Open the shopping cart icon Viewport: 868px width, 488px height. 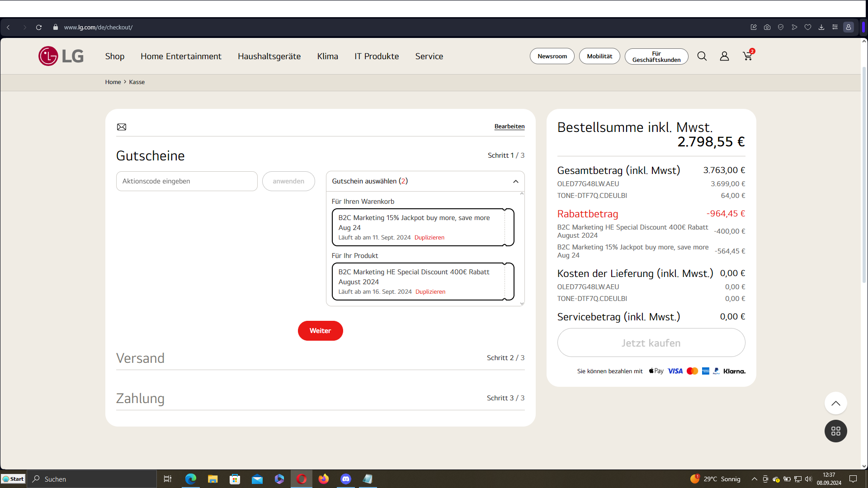(747, 56)
